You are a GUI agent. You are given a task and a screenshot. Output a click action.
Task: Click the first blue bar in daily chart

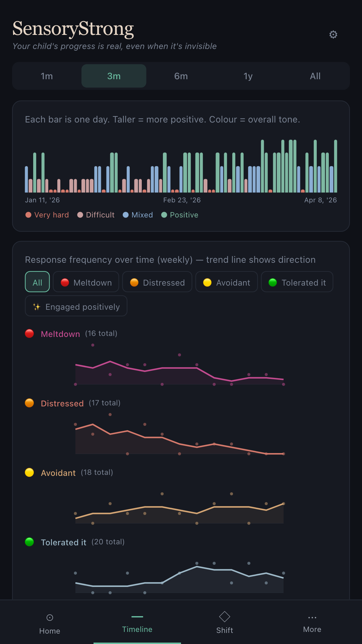pos(26,179)
